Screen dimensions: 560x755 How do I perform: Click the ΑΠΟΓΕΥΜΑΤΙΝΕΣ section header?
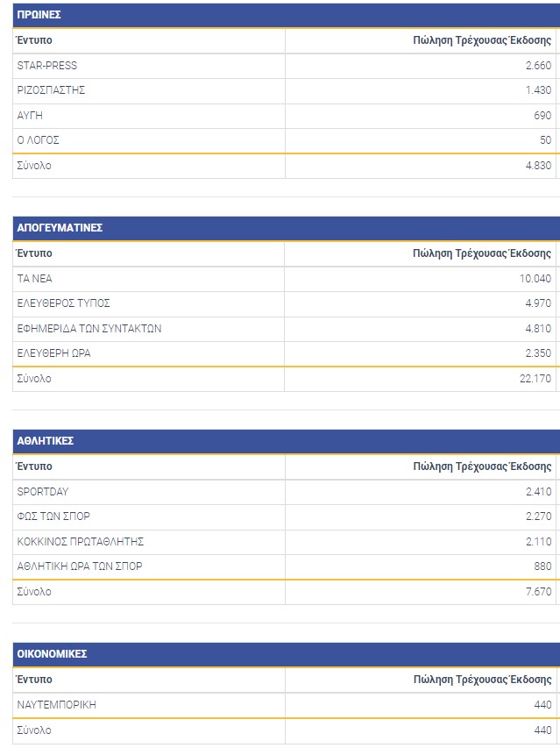60,228
